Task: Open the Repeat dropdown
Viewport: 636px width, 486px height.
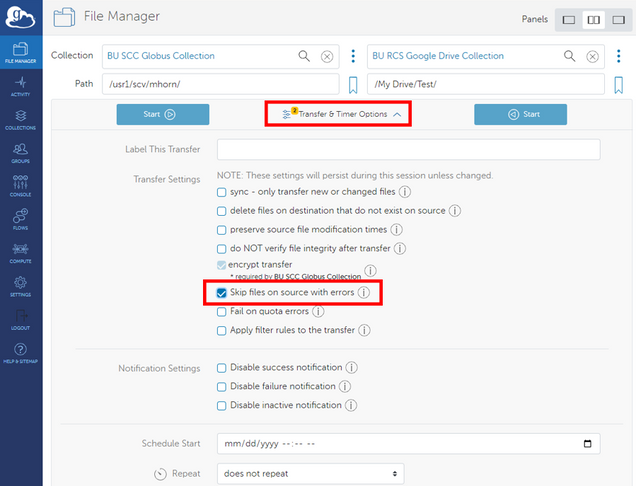Action: pos(311,473)
